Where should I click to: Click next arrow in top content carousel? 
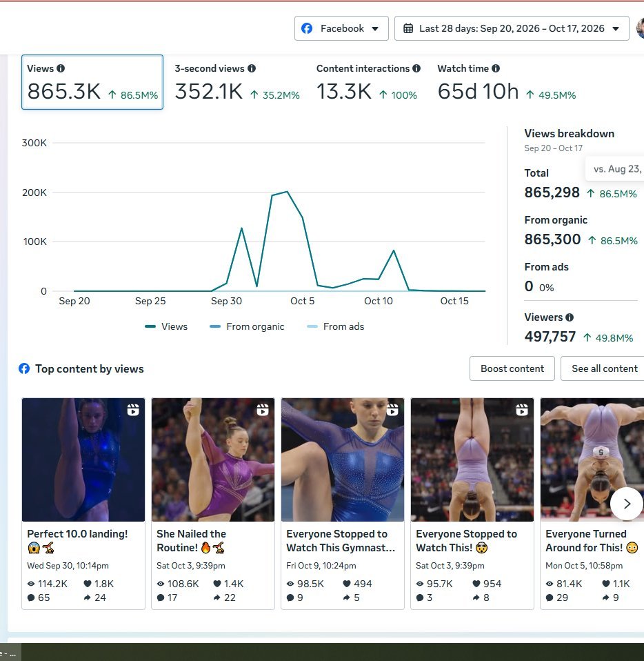(627, 504)
